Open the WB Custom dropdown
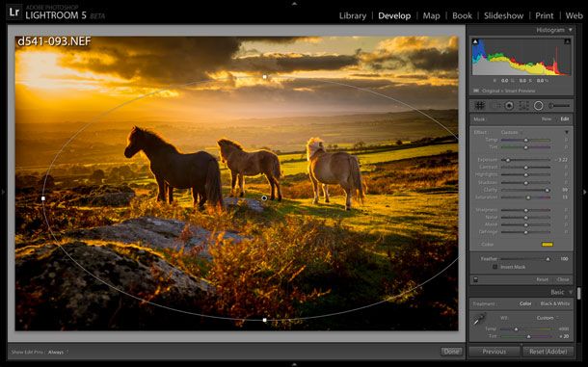 [547, 318]
